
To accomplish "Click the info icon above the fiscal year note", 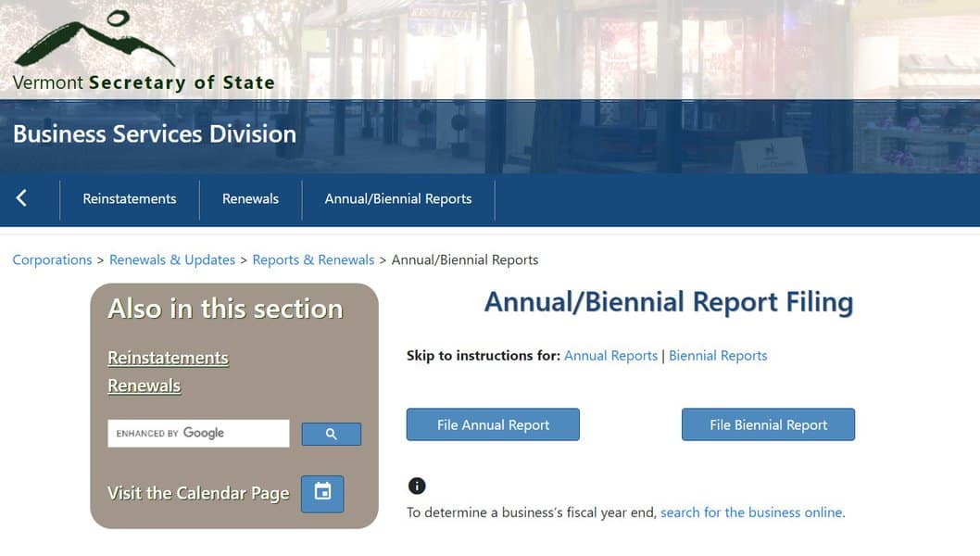I will click(x=417, y=485).
